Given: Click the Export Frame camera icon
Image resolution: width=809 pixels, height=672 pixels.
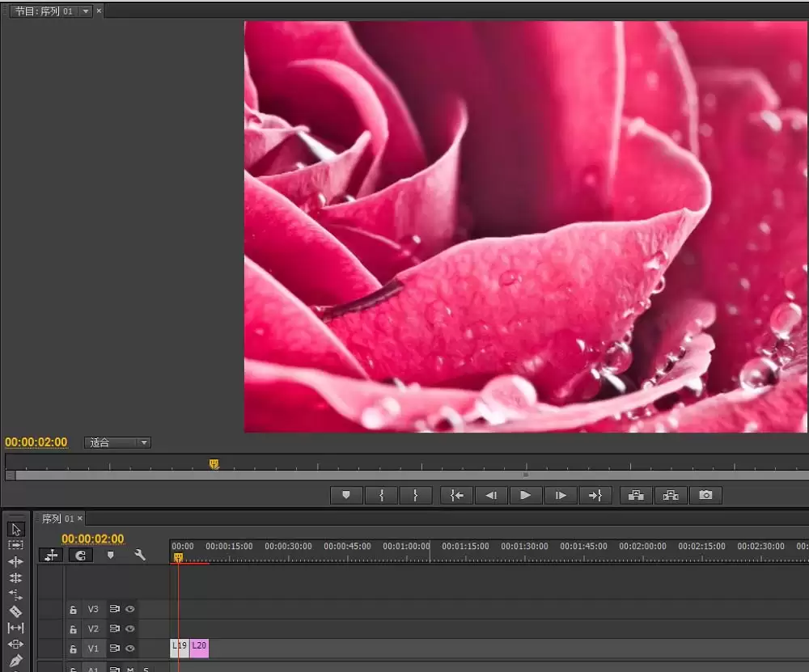Looking at the screenshot, I should coord(705,495).
